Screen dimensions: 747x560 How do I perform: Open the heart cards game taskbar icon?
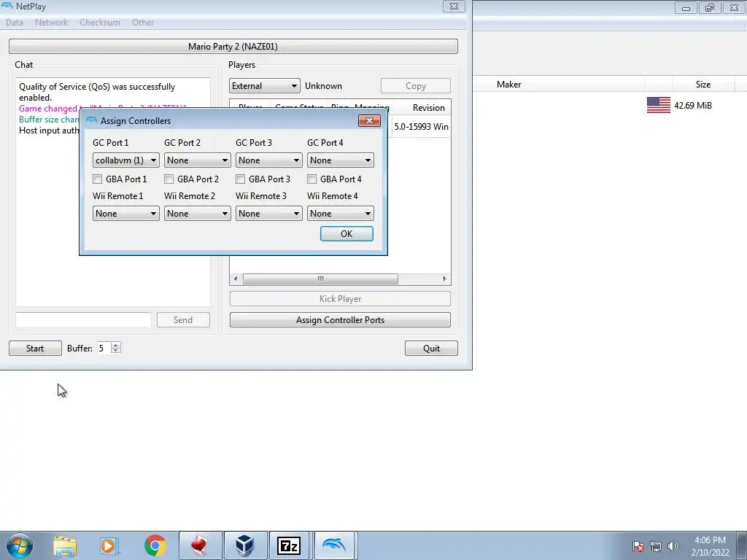tap(200, 545)
